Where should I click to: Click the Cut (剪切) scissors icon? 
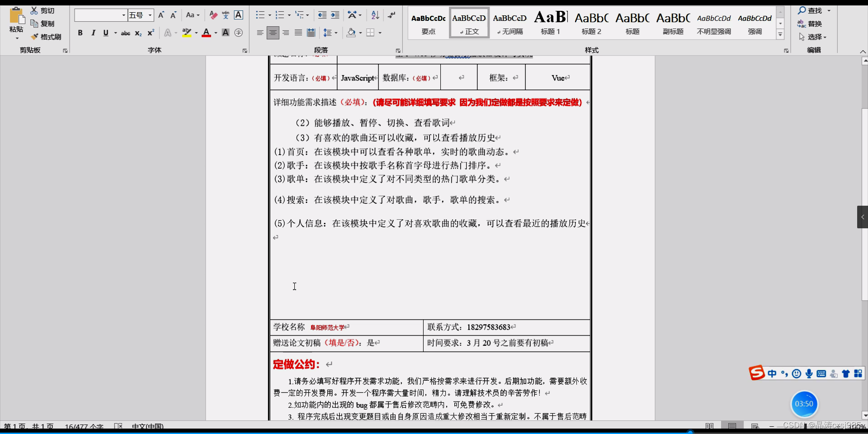click(x=34, y=10)
